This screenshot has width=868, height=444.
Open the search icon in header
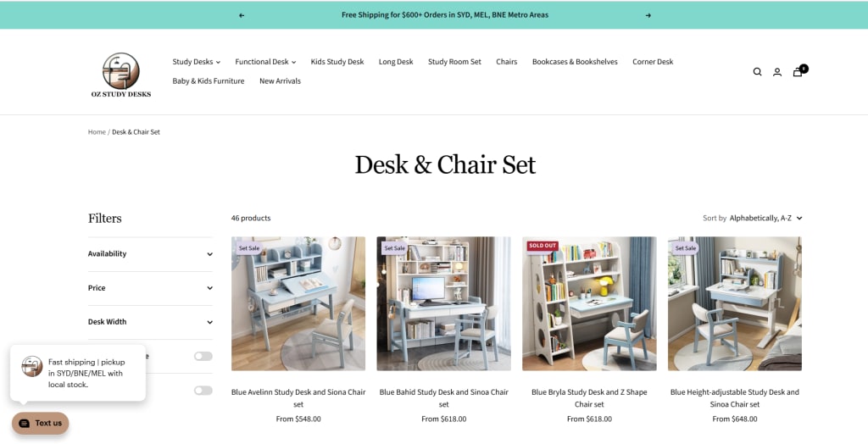click(x=757, y=72)
